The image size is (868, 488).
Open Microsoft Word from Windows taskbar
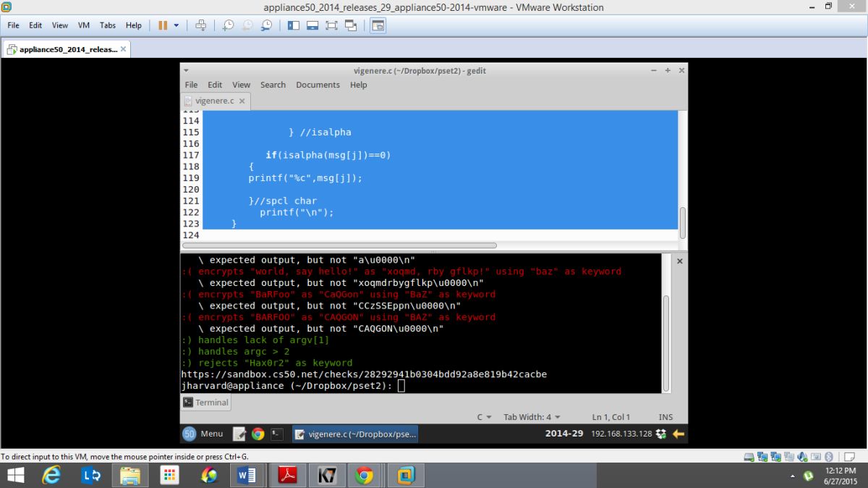click(x=247, y=476)
